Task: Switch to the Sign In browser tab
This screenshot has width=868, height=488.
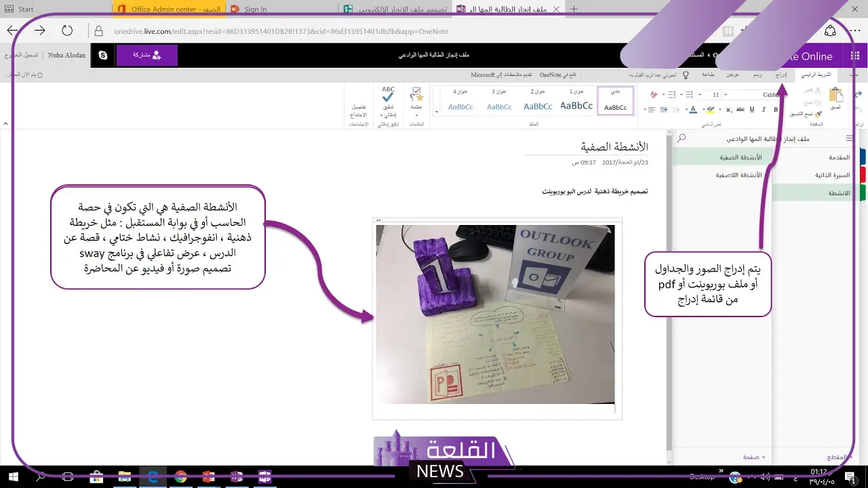Action: click(x=281, y=9)
